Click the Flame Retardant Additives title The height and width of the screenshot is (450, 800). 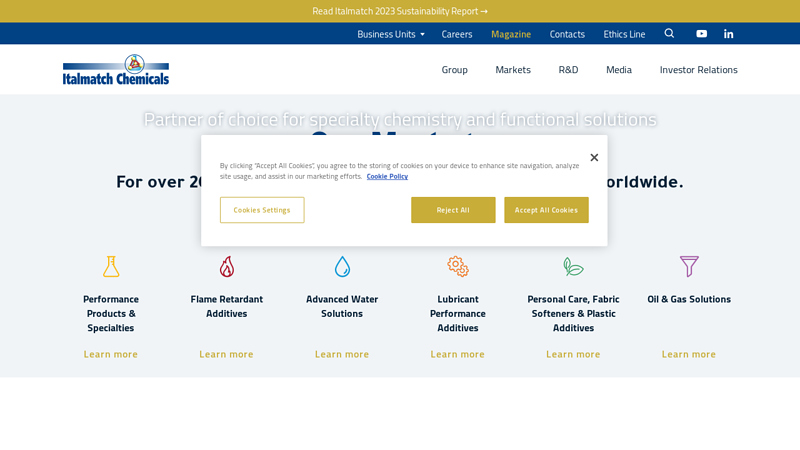coord(227,306)
